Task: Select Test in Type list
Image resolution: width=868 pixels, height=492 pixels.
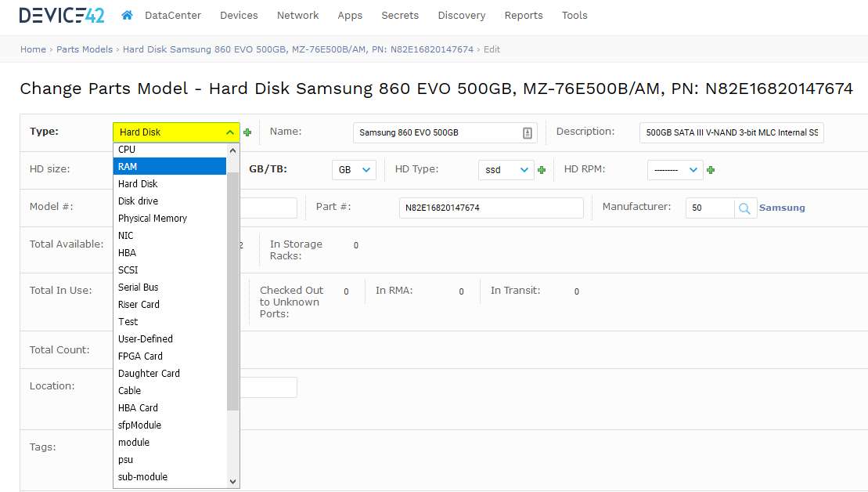Action: point(170,320)
